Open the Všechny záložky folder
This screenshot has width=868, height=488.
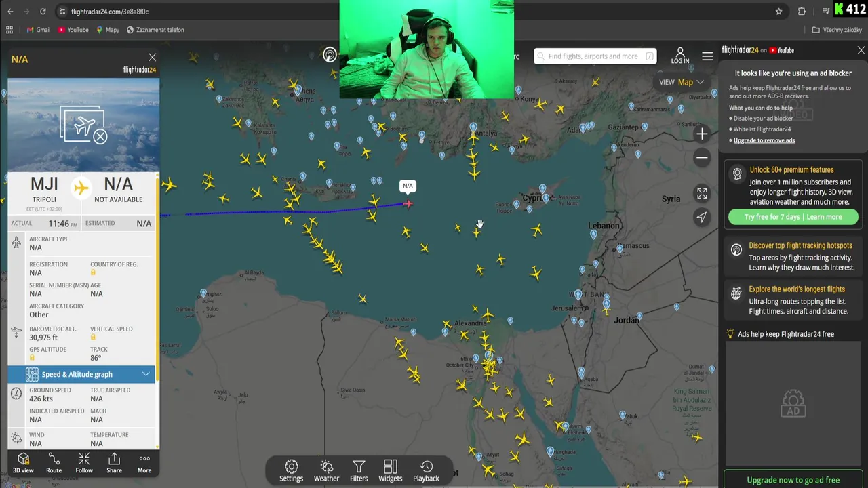click(x=837, y=30)
